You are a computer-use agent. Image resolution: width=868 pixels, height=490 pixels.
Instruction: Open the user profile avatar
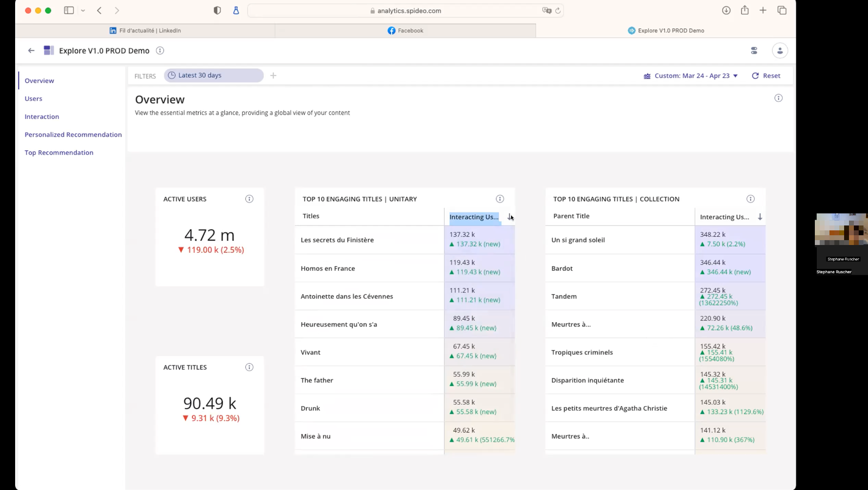point(780,50)
